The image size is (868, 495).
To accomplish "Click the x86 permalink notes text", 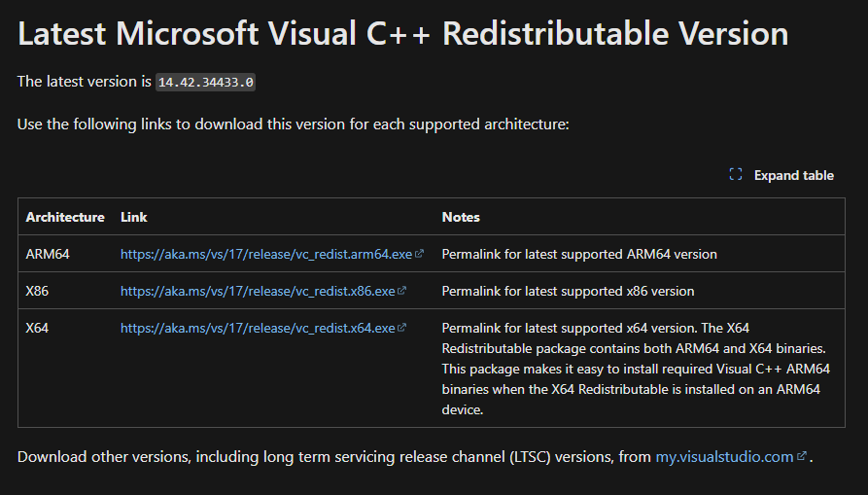I will tap(568, 291).
